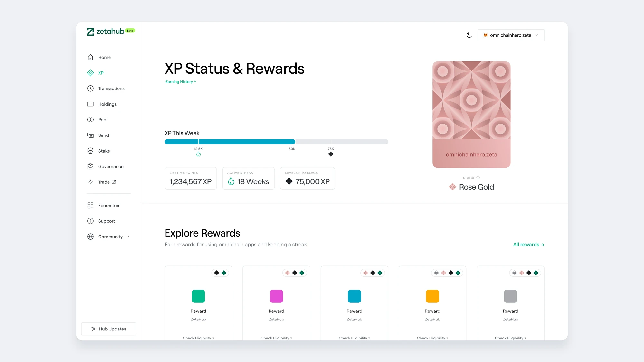Click the Transactions icon in sidebar
The image size is (644, 362).
(90, 88)
